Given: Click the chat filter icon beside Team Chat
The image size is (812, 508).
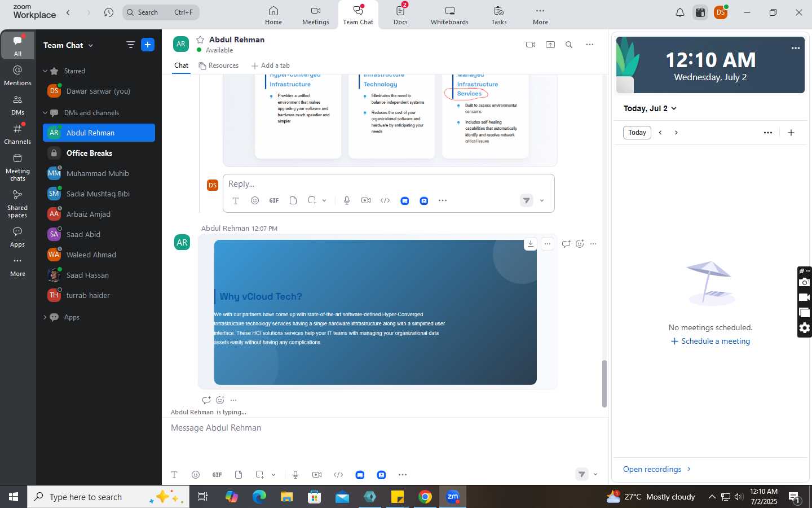Looking at the screenshot, I should tap(130, 45).
